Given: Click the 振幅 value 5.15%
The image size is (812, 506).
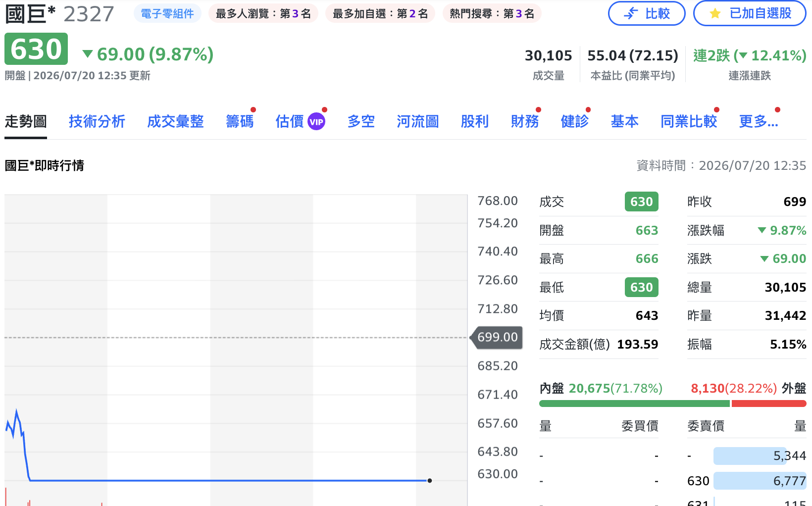Looking at the screenshot, I should [788, 344].
